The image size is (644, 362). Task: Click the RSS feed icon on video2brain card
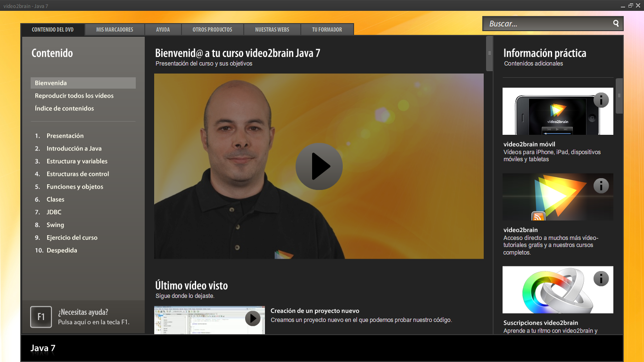click(538, 216)
